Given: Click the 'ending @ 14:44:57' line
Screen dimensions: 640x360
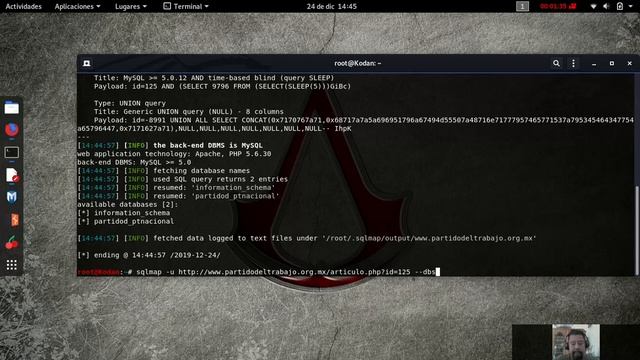Looking at the screenshot, I should [149, 255].
